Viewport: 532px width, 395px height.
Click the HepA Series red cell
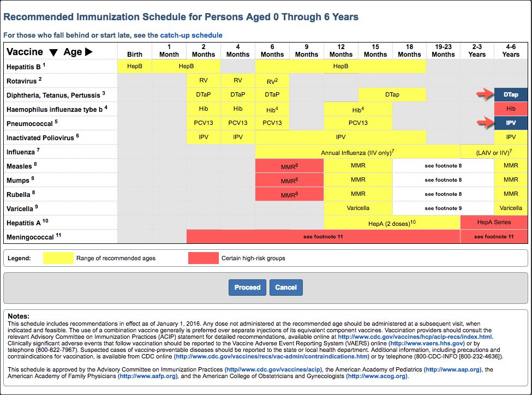click(x=494, y=222)
